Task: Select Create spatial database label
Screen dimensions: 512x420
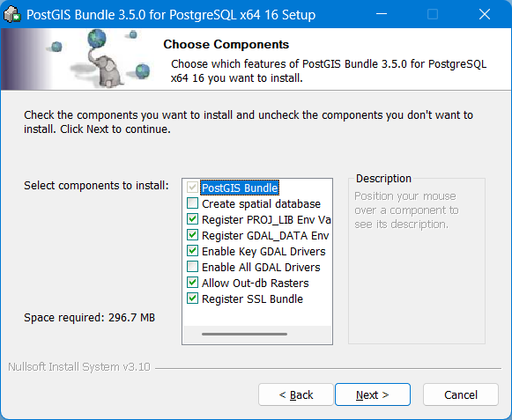Action: (261, 204)
